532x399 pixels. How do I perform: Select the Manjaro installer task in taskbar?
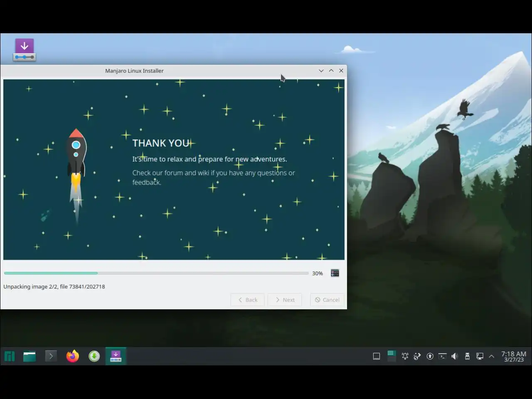pos(116,356)
